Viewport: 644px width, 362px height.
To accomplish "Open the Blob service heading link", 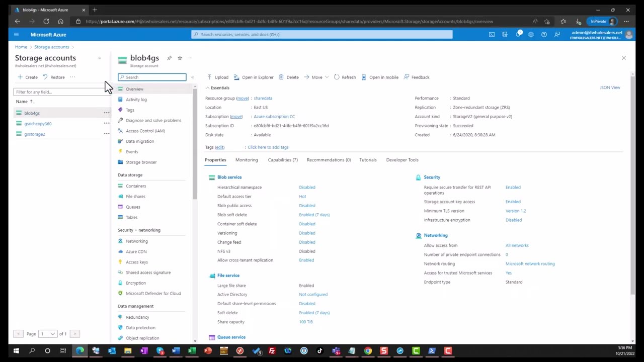I will 229,177.
